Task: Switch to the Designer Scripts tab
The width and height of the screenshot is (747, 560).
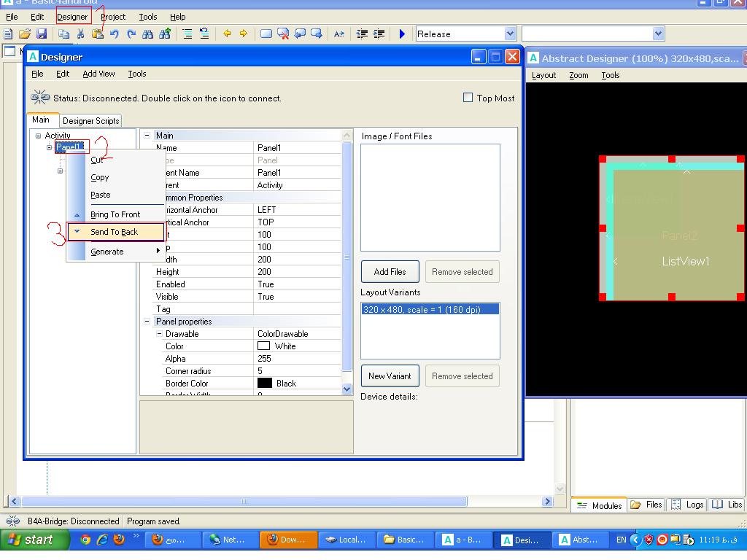Action: 90,121
